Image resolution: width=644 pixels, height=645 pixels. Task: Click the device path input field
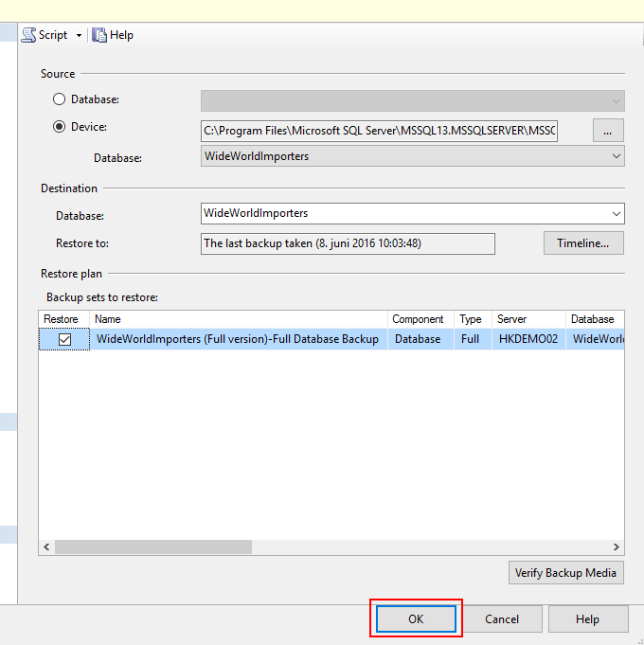pos(379,131)
